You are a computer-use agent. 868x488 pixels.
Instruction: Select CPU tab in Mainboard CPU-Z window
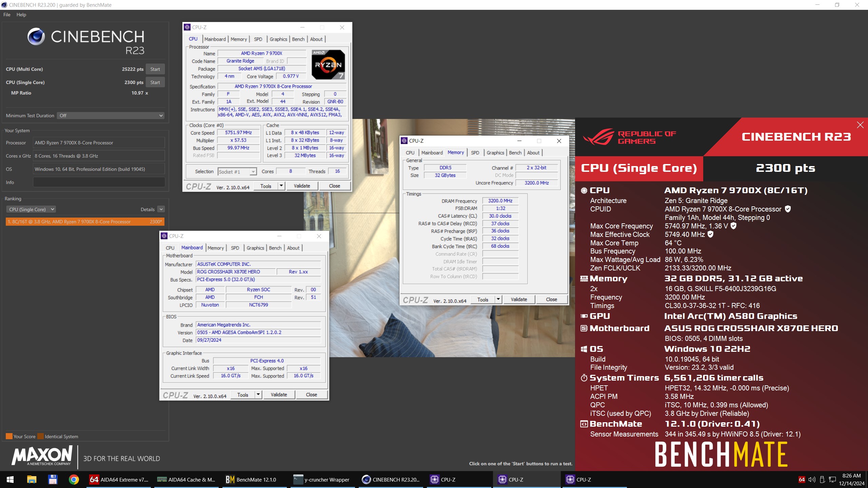click(170, 248)
